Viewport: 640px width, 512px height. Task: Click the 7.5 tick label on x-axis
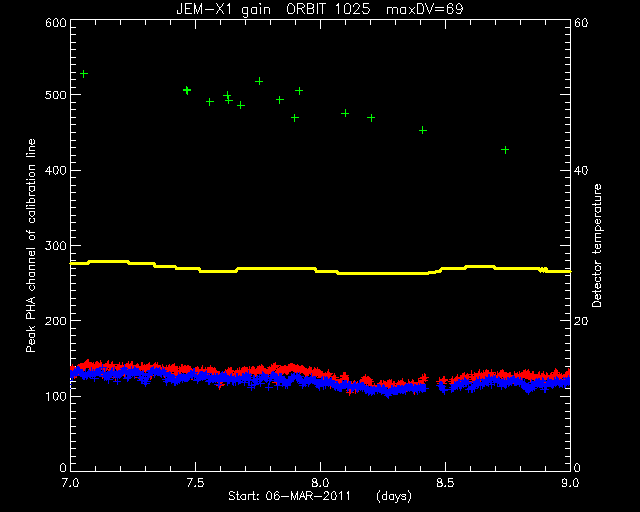[196, 483]
